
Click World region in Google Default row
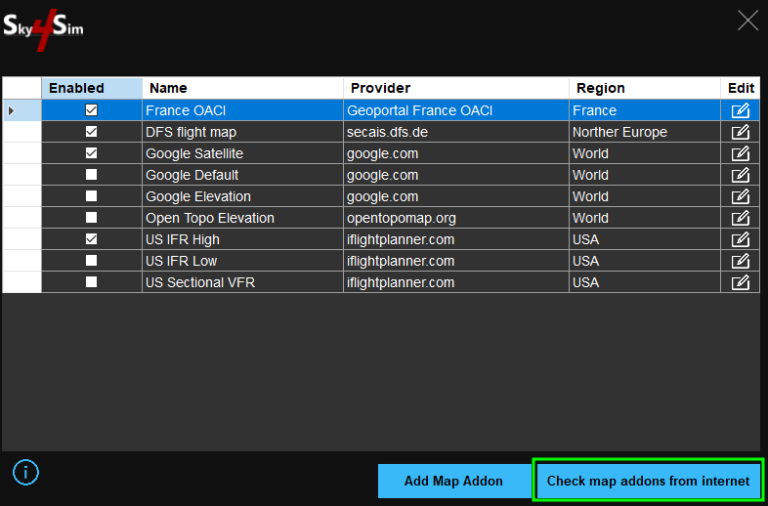click(645, 175)
